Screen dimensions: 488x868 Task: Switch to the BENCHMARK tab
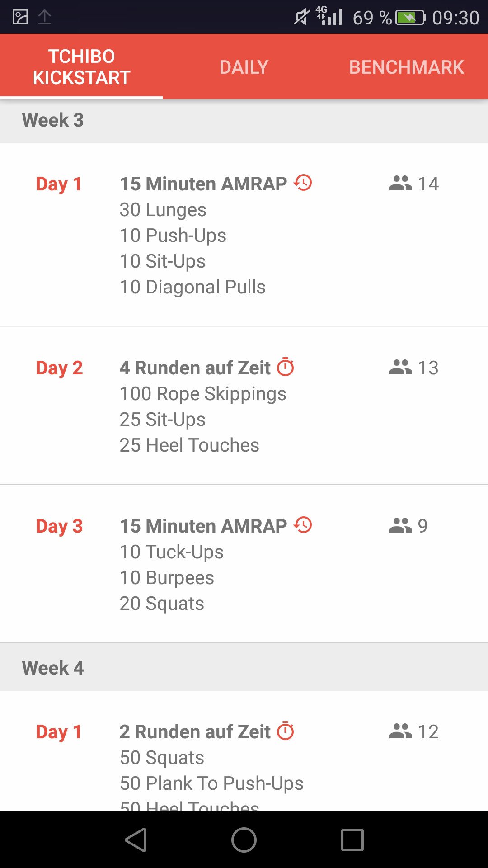(406, 67)
